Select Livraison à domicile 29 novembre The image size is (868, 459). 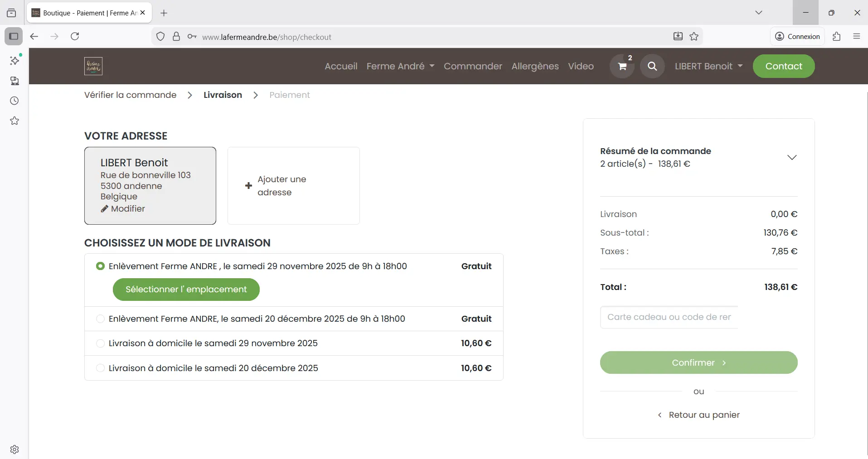pyautogui.click(x=100, y=343)
